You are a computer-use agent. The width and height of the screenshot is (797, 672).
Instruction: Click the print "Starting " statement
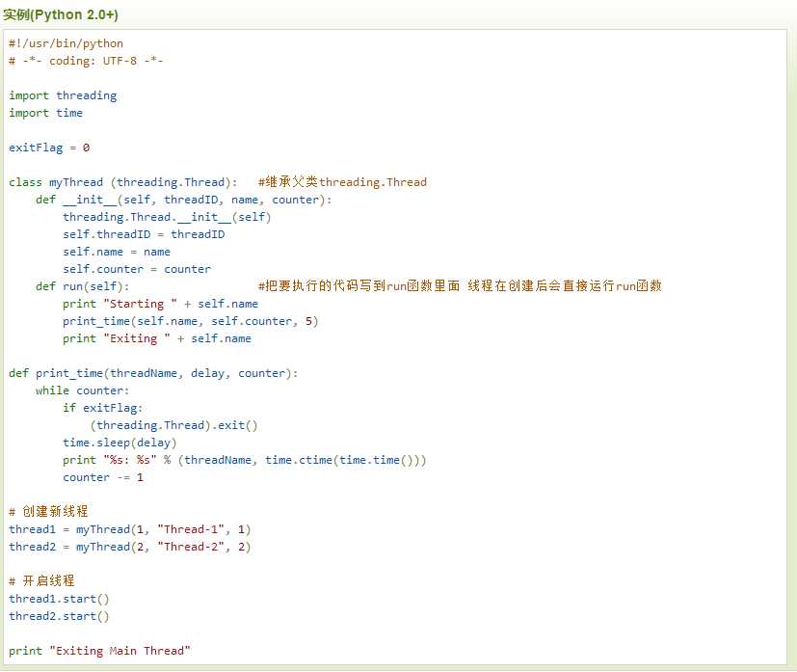coord(160,304)
